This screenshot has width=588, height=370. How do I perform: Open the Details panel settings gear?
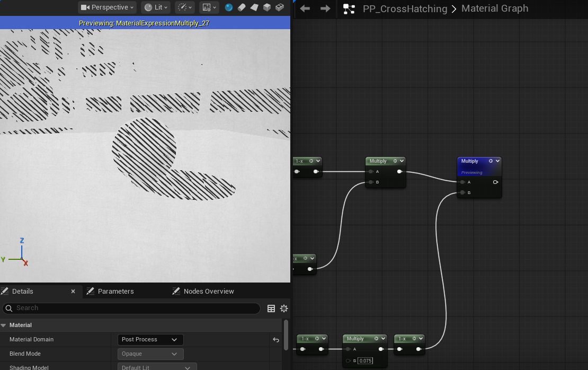point(284,309)
